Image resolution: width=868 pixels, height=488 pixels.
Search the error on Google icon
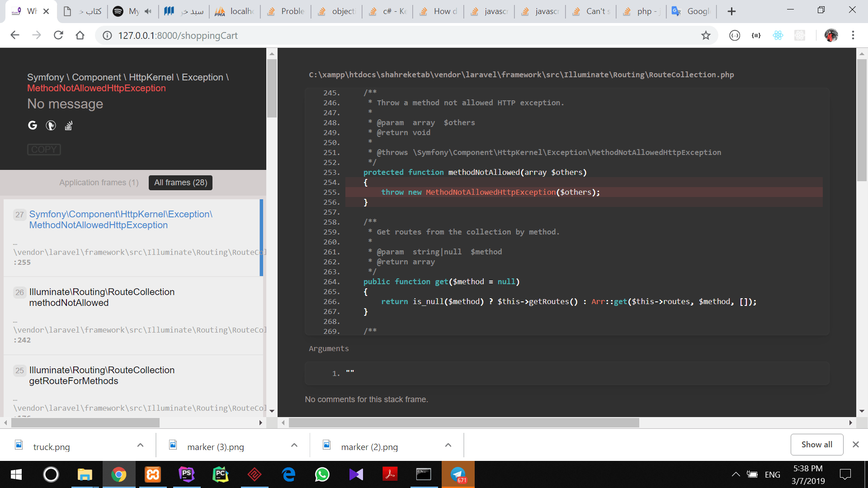pyautogui.click(x=33, y=125)
